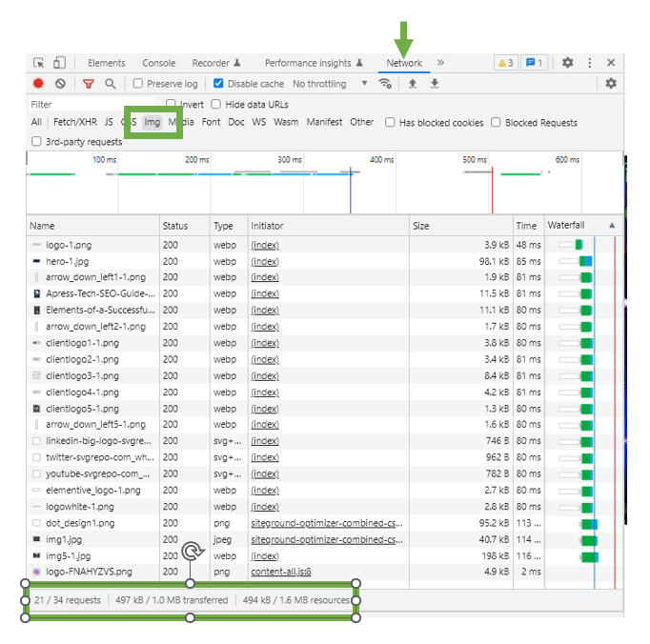Check the 3rd-party requests checkbox
The image size is (650, 644).
[x=36, y=142]
